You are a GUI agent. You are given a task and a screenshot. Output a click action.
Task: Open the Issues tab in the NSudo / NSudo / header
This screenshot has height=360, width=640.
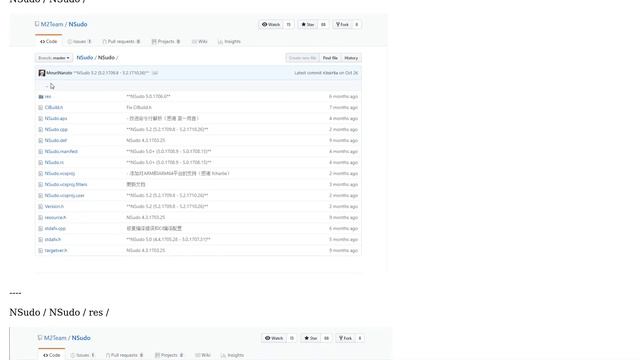click(x=79, y=42)
